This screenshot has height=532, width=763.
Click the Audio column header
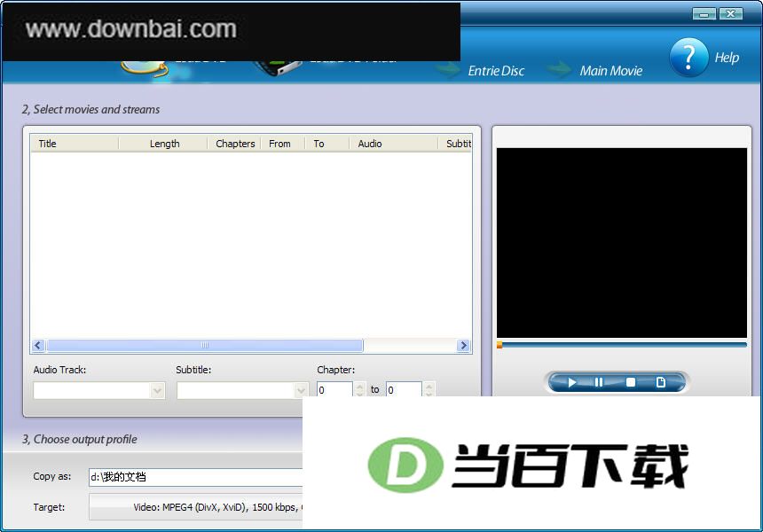(x=394, y=144)
